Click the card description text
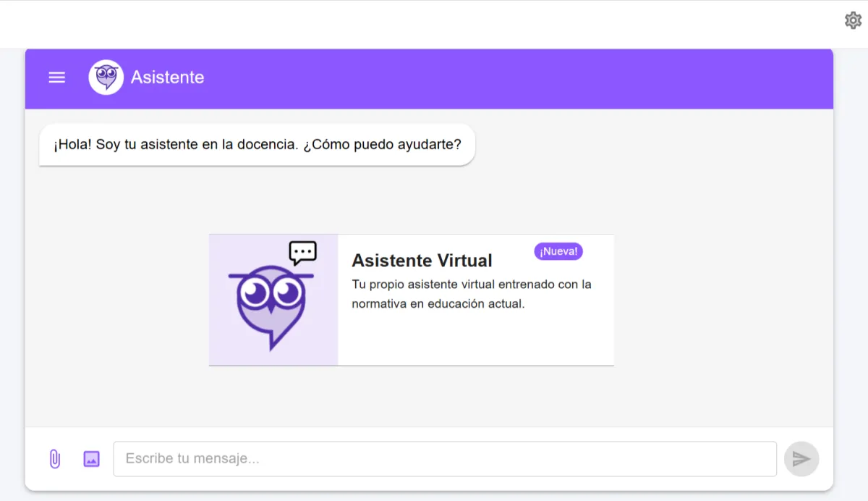 click(x=471, y=294)
